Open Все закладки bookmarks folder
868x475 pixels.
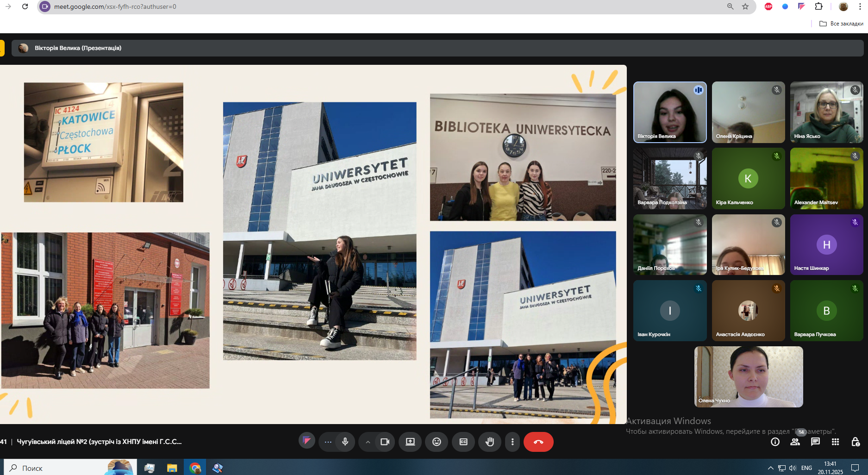tap(841, 24)
